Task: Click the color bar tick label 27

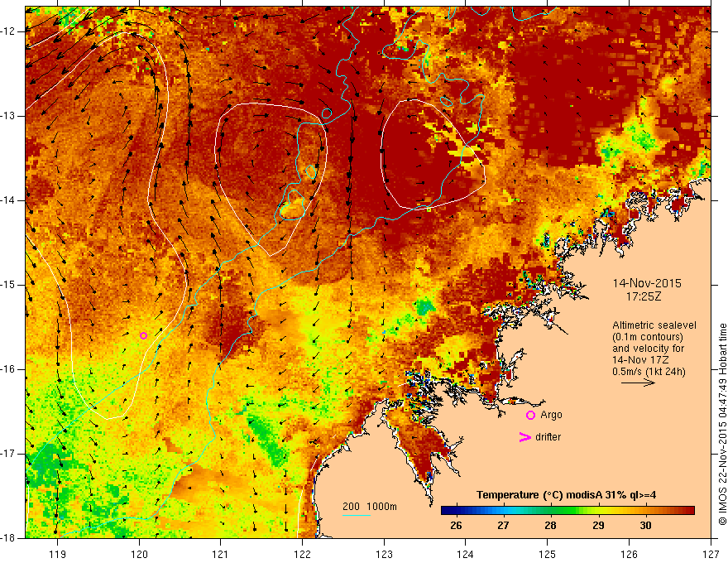Action: point(503,526)
